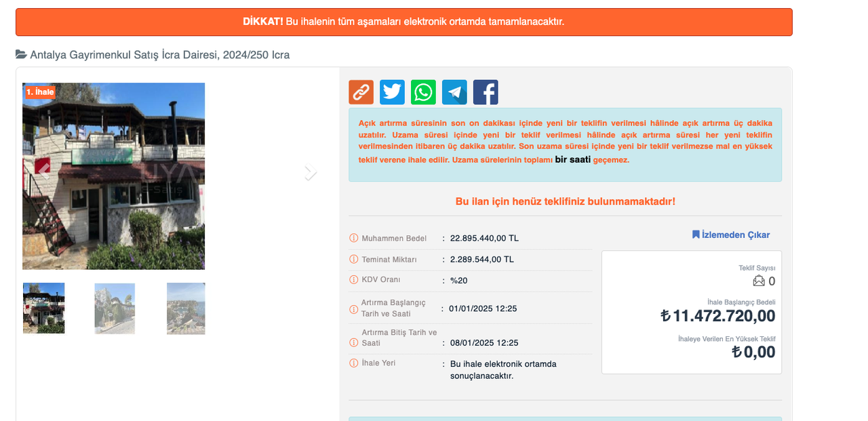The image size is (868, 421).
Task: Show the next property photo
Action: coord(311,172)
